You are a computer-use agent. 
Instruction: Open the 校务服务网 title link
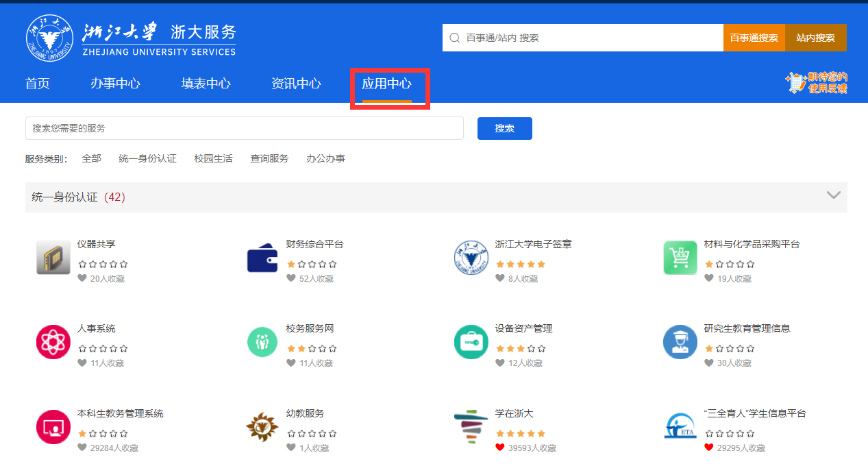tap(310, 329)
